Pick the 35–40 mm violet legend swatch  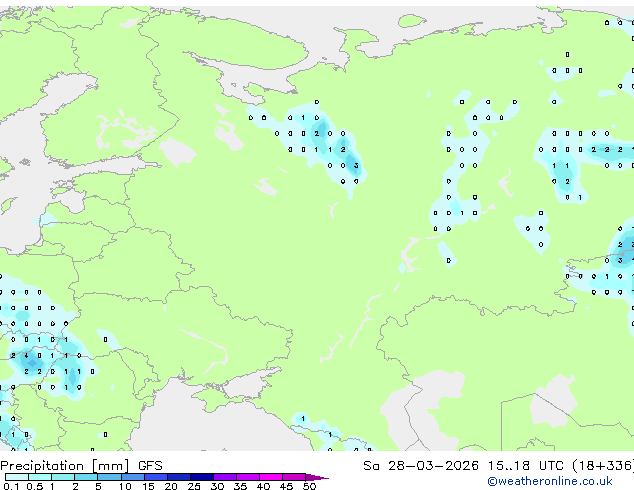[x=248, y=477]
